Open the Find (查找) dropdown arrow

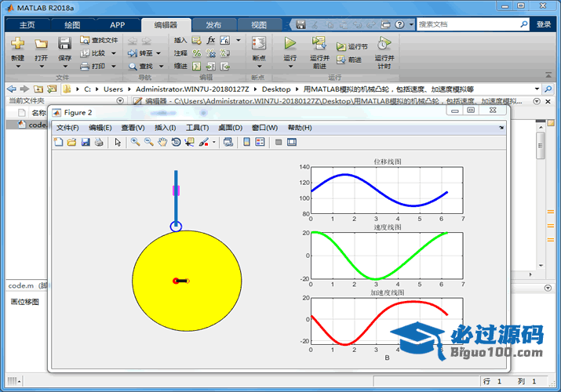tap(161, 66)
